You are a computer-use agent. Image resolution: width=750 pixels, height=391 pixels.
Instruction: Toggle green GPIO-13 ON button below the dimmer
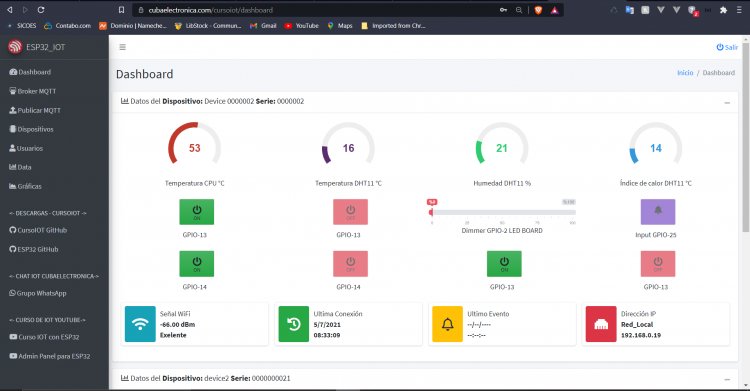(x=504, y=264)
